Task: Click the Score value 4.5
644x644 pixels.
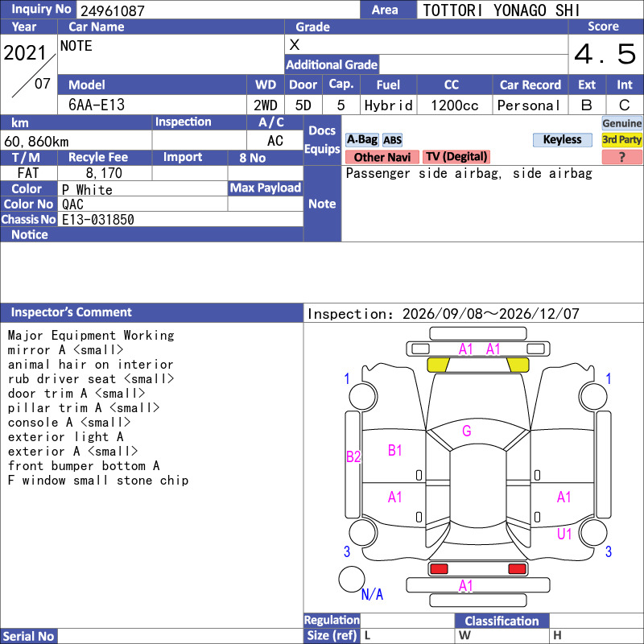Action: (606, 54)
